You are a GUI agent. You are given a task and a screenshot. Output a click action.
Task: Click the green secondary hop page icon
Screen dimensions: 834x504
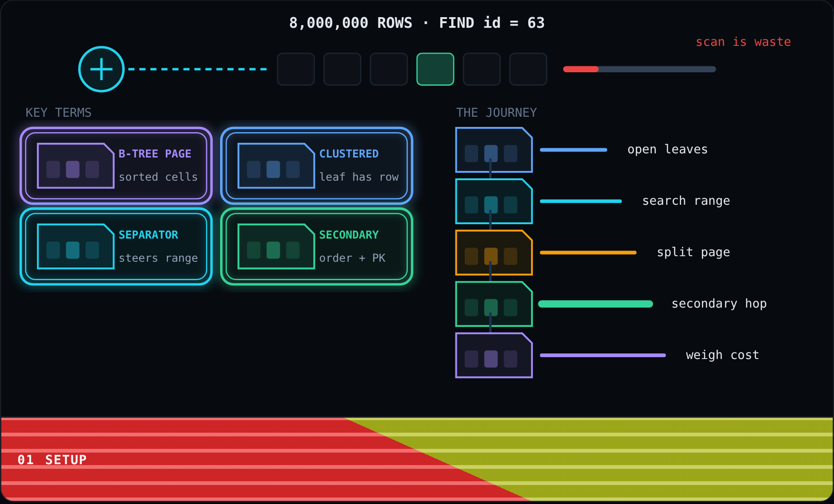(x=494, y=304)
